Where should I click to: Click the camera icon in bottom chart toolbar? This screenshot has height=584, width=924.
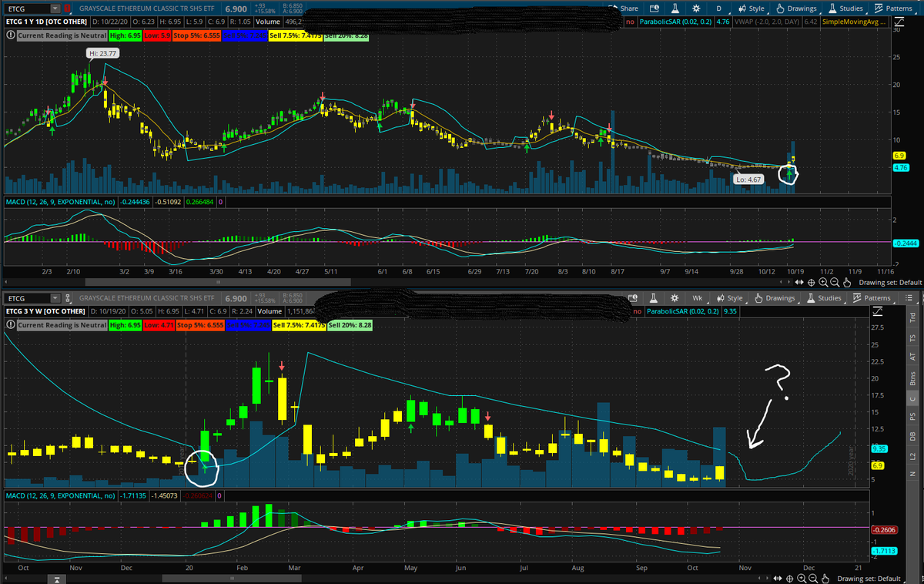tap(633, 297)
